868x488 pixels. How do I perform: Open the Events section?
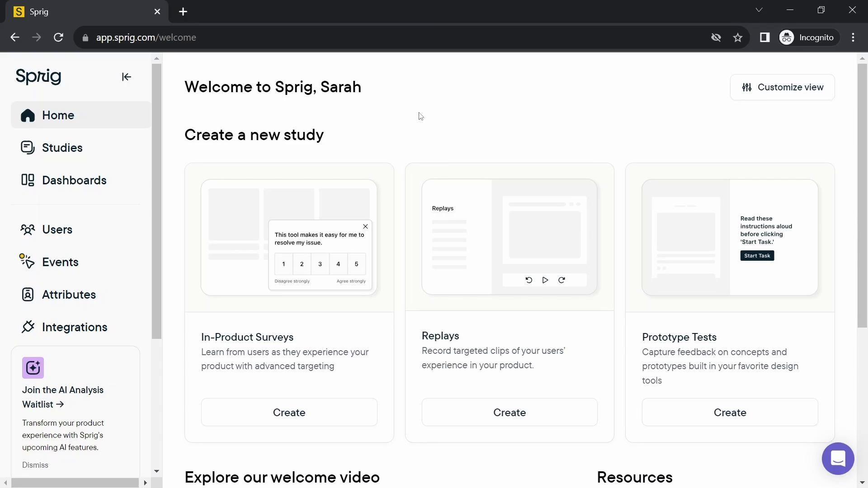pos(60,262)
